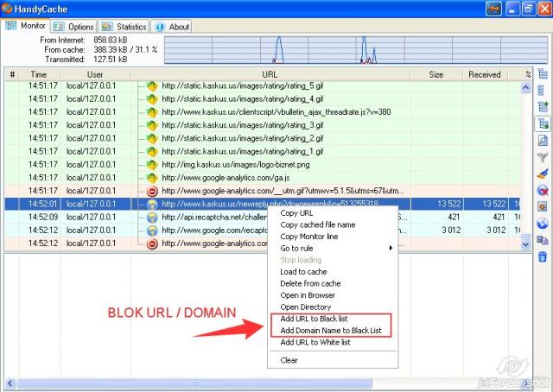Screen dimensions: 553x392
Task: Click the horizontal scrollbar left arrow
Action: click(x=10, y=383)
